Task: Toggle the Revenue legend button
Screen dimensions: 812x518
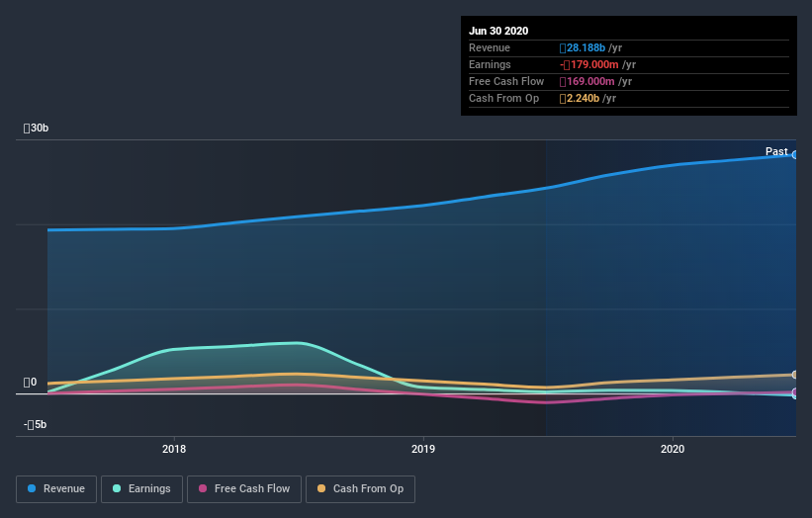Action: pos(56,489)
